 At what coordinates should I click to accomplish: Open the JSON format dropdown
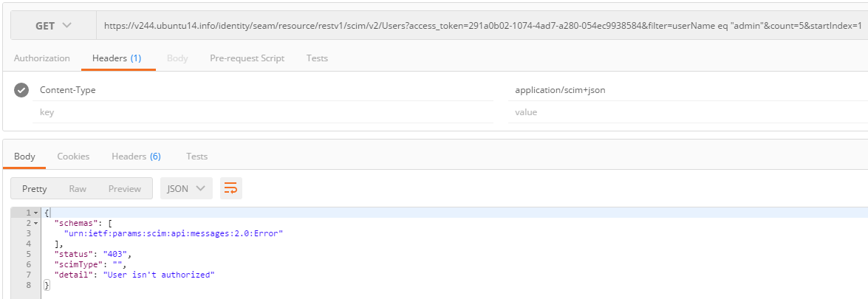click(x=186, y=188)
